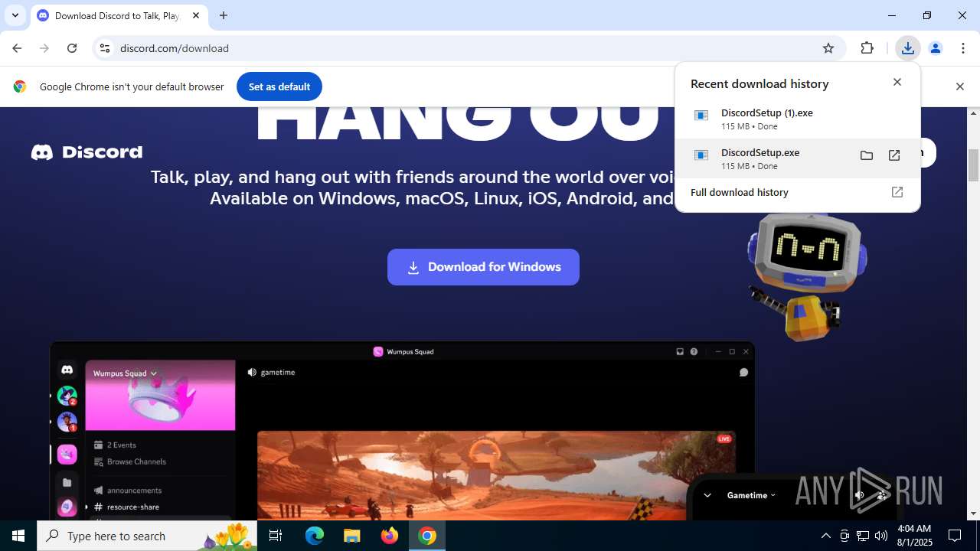Click the taskbar search box
The width and height of the screenshot is (980, 551).
(149, 536)
